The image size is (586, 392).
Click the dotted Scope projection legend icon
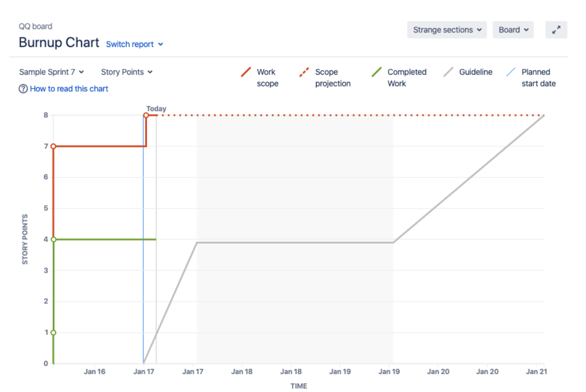[x=305, y=72]
